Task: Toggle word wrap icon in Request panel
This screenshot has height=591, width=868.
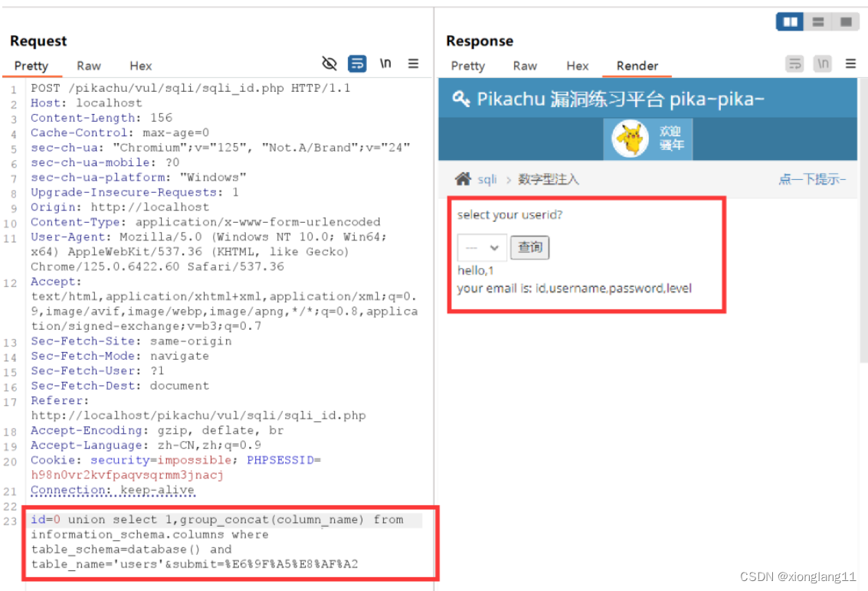Action: pos(357,64)
